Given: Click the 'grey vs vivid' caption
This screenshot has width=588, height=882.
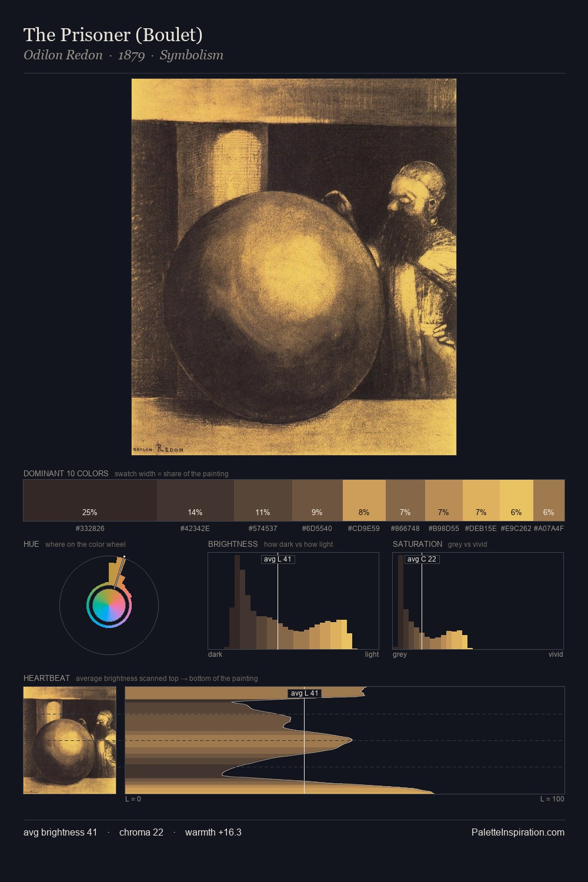Looking at the screenshot, I should click(467, 544).
